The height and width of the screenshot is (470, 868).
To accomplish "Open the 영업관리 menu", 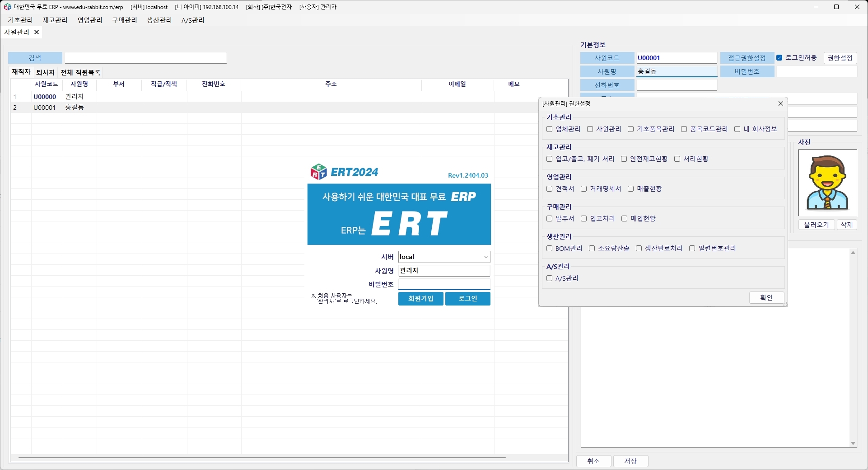I will (x=89, y=20).
